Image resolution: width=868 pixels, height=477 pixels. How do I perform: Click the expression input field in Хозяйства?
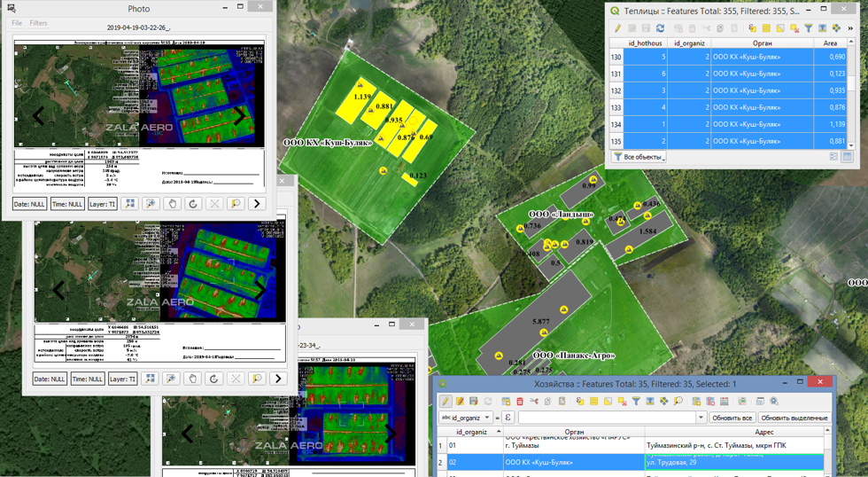point(607,418)
